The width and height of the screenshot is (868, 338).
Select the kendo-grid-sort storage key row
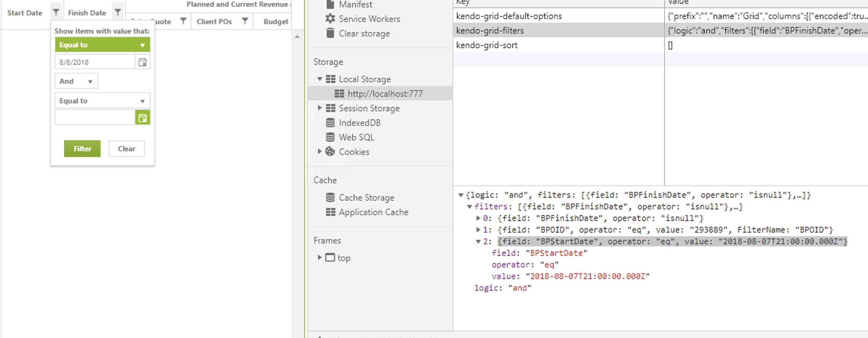click(486, 45)
